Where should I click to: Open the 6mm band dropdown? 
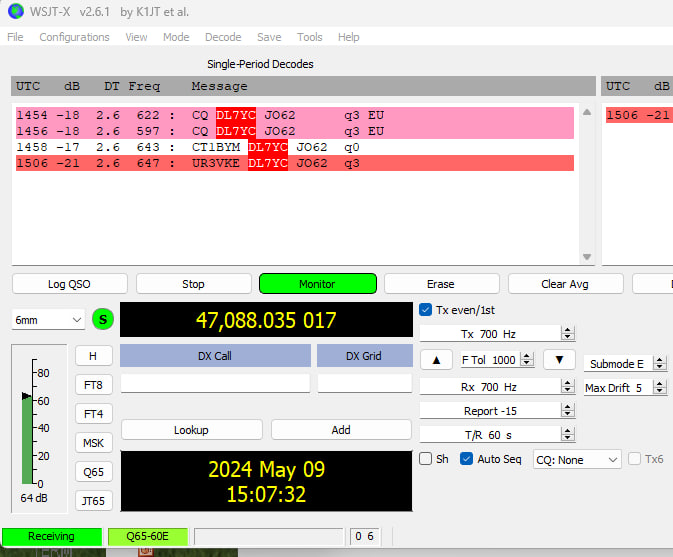pos(48,320)
